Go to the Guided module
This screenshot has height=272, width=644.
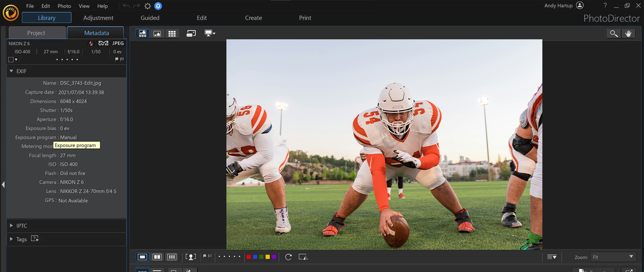click(150, 18)
